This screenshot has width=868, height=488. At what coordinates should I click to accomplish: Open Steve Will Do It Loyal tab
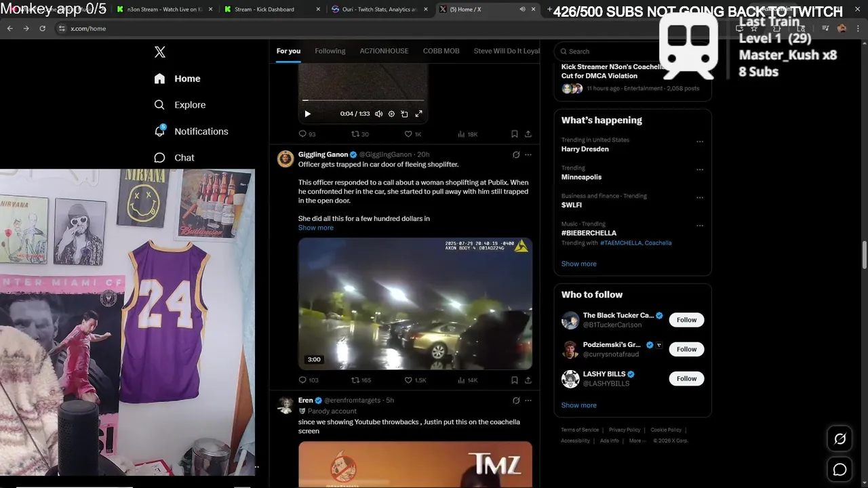507,51
